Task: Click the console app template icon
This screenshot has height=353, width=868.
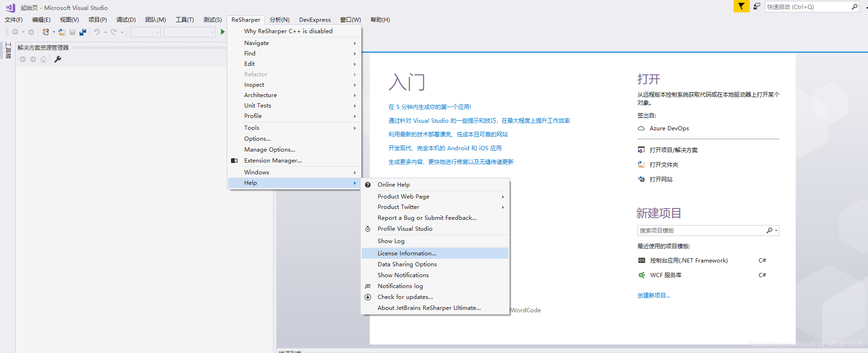Action: [x=642, y=261]
